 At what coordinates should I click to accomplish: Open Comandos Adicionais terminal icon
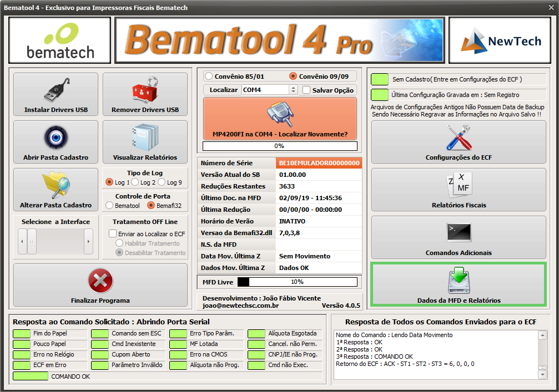pyautogui.click(x=459, y=232)
